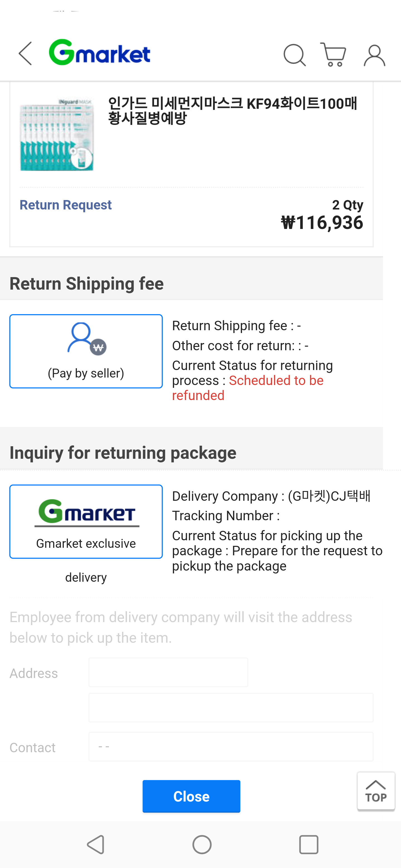Open the search magnifier icon
401x868 pixels.
pyautogui.click(x=294, y=55)
